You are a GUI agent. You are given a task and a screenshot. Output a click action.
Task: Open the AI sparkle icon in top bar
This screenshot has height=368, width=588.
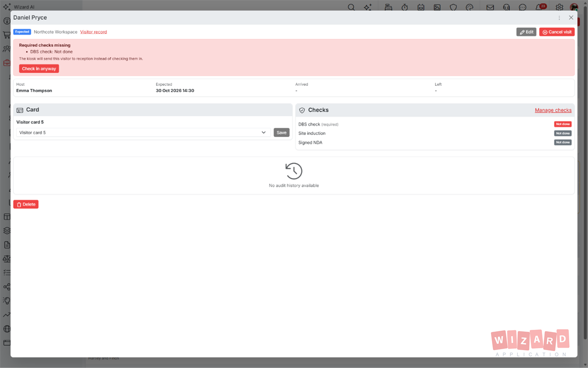tap(367, 7)
